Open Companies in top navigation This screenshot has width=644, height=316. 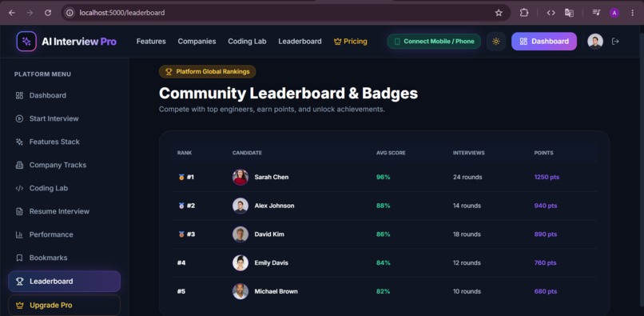point(197,41)
